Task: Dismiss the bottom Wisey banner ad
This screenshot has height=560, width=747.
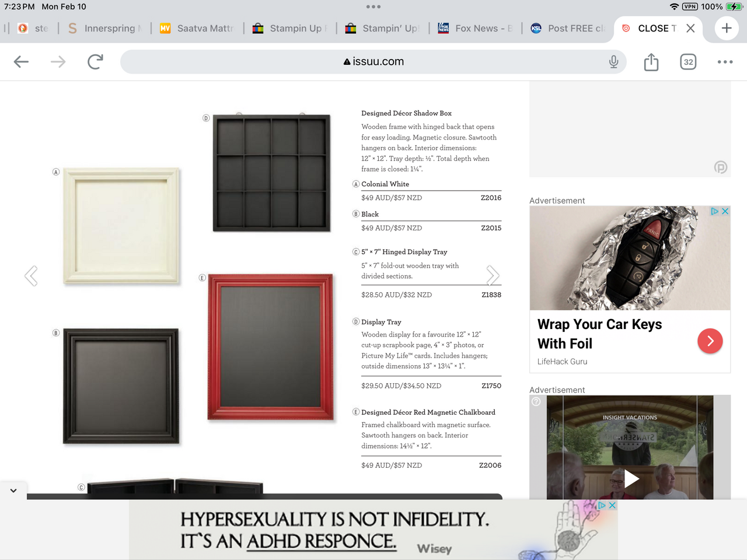Action: coord(612,505)
